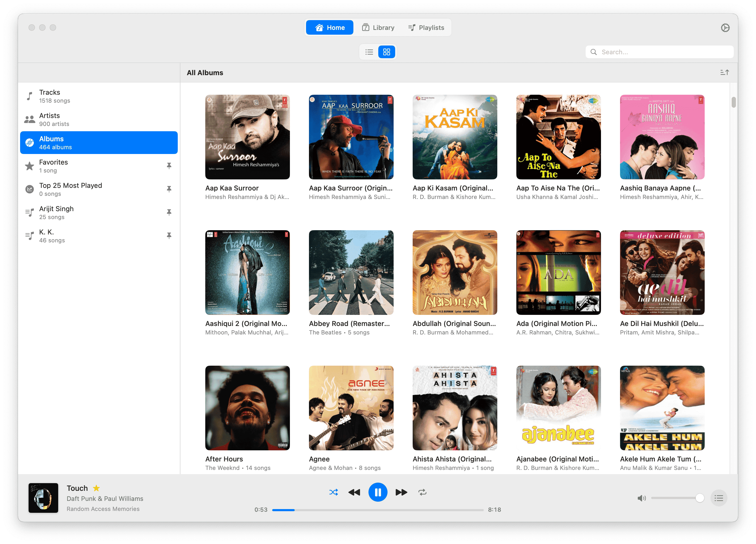Open Ada album cover
Viewport: 756px width, 544px height.
[558, 272]
